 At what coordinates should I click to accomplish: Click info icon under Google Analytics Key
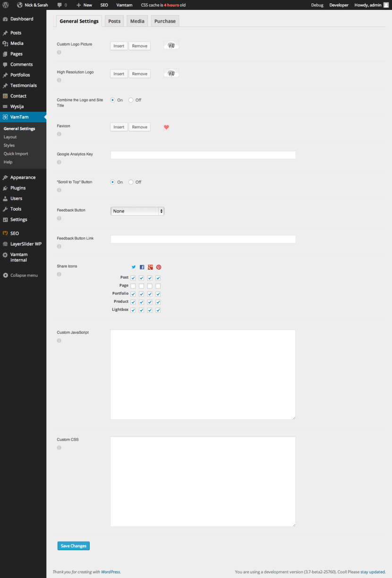pyautogui.click(x=59, y=162)
